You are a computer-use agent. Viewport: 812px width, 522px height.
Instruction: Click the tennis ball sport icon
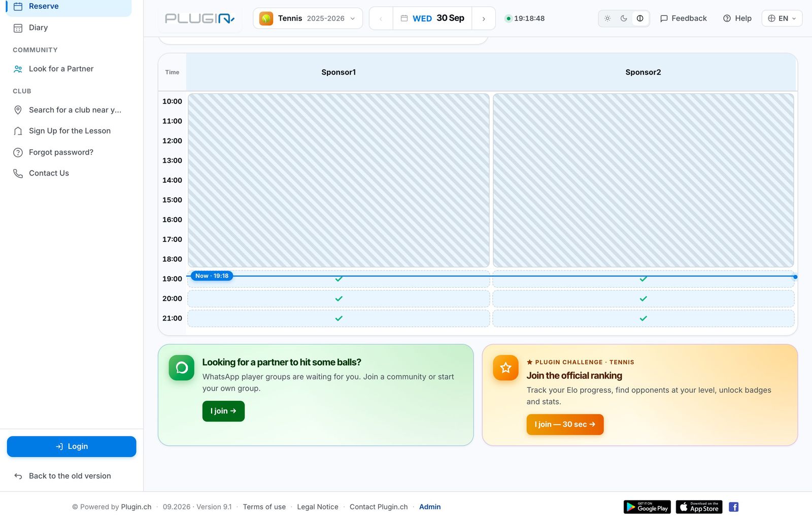tap(266, 19)
